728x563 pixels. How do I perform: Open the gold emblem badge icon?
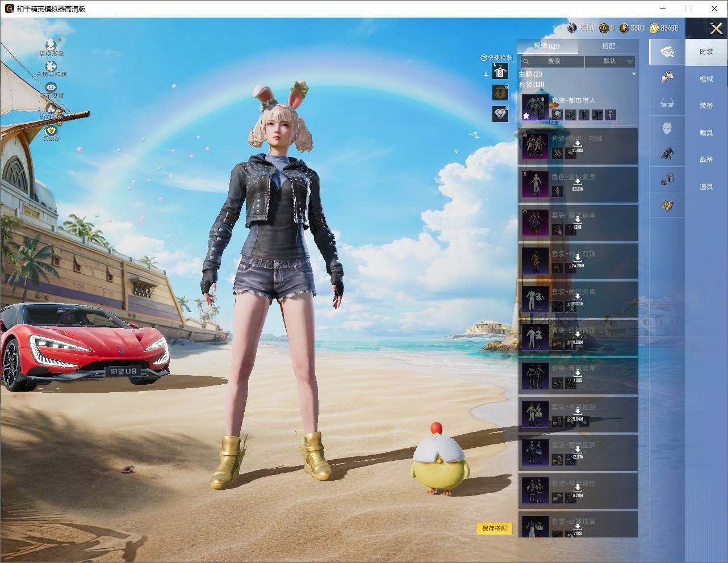500,93
